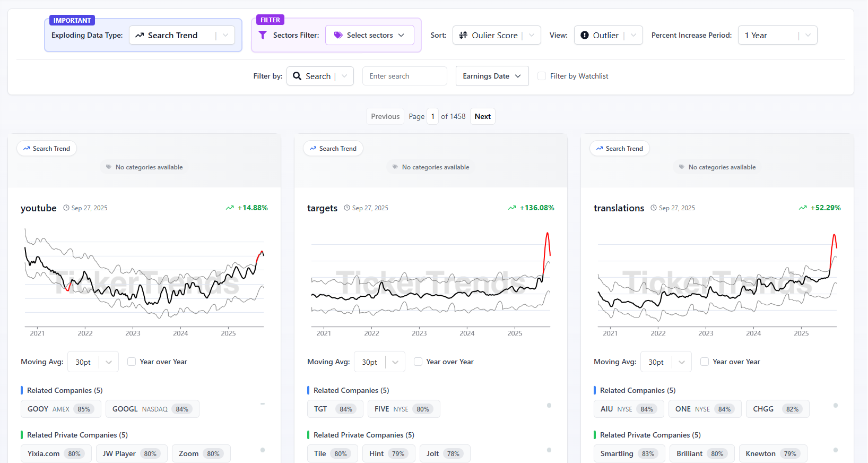Open Percent Increase Period 1 Year dropdown
Screen dimensions: 868x463
point(777,35)
